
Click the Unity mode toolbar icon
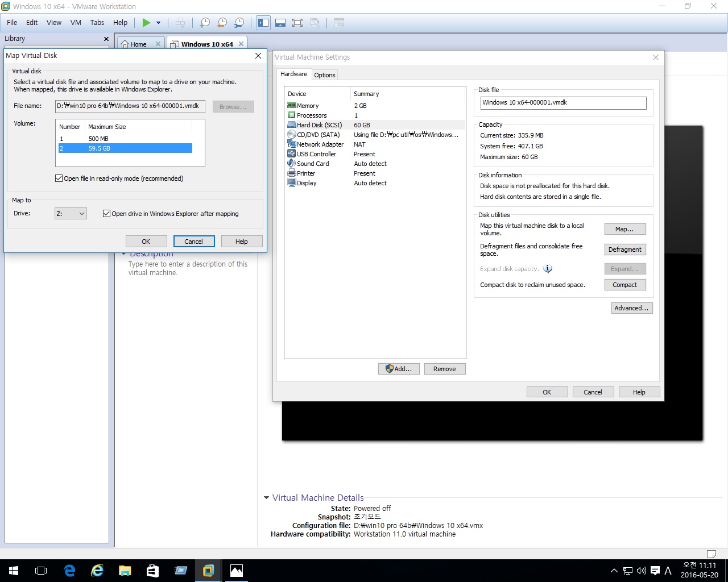(x=315, y=23)
